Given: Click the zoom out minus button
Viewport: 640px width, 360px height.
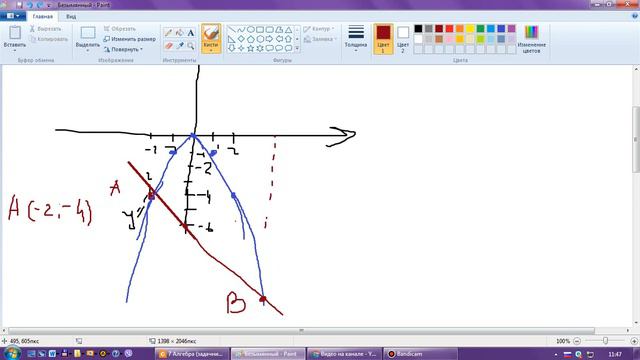Looking at the screenshot, I should [x=577, y=341].
